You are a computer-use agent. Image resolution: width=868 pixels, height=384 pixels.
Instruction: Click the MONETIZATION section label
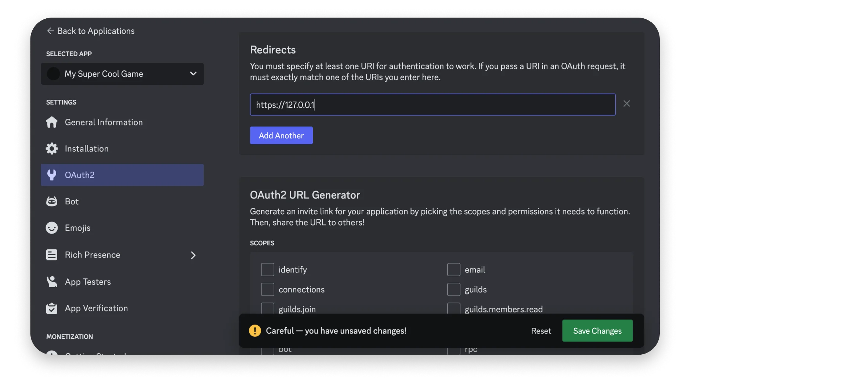[x=70, y=337]
